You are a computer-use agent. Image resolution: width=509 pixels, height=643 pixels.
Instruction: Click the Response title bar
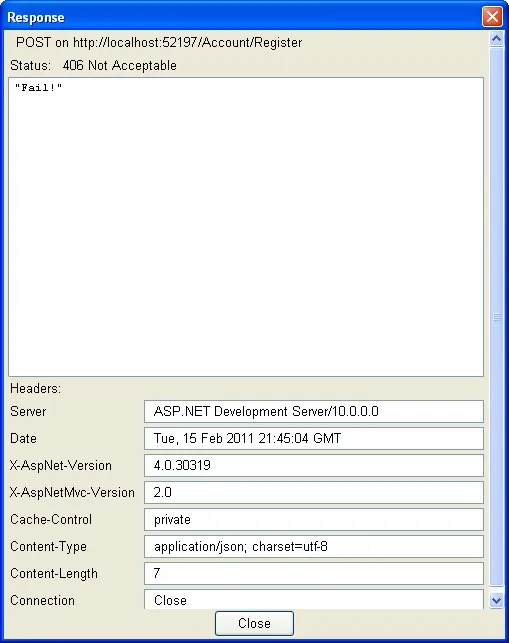(x=242, y=17)
